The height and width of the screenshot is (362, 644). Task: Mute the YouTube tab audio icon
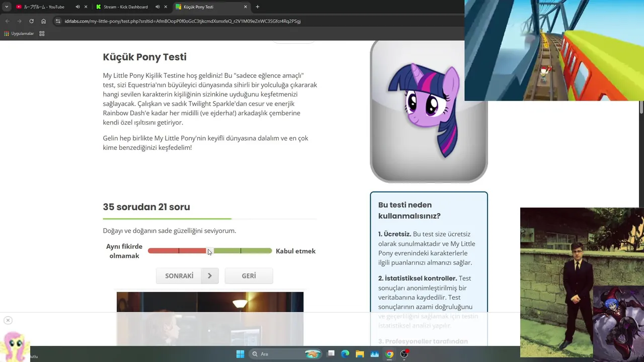[x=77, y=7]
